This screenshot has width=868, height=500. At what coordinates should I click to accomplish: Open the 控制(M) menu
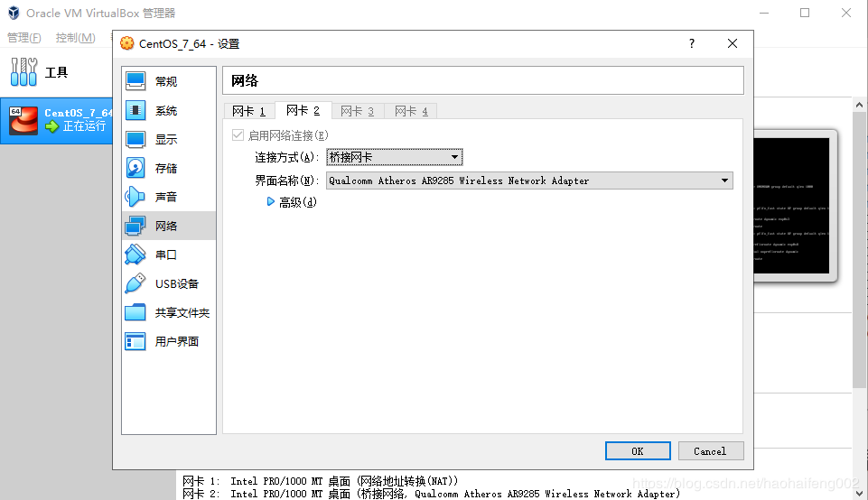point(75,38)
